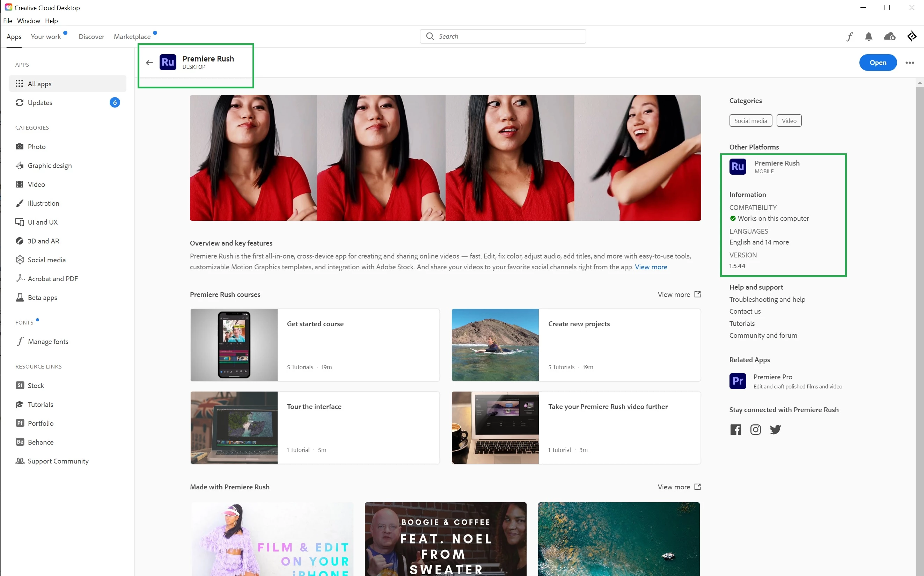Screen dimensions: 924x576
Task: Open the Premiere Pro related app icon
Action: (x=738, y=381)
